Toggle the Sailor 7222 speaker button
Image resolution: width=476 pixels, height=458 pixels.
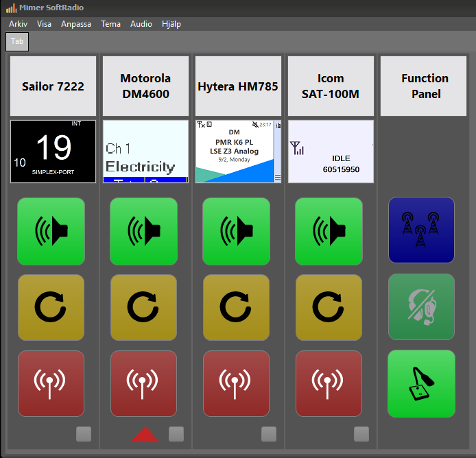pyautogui.click(x=51, y=231)
